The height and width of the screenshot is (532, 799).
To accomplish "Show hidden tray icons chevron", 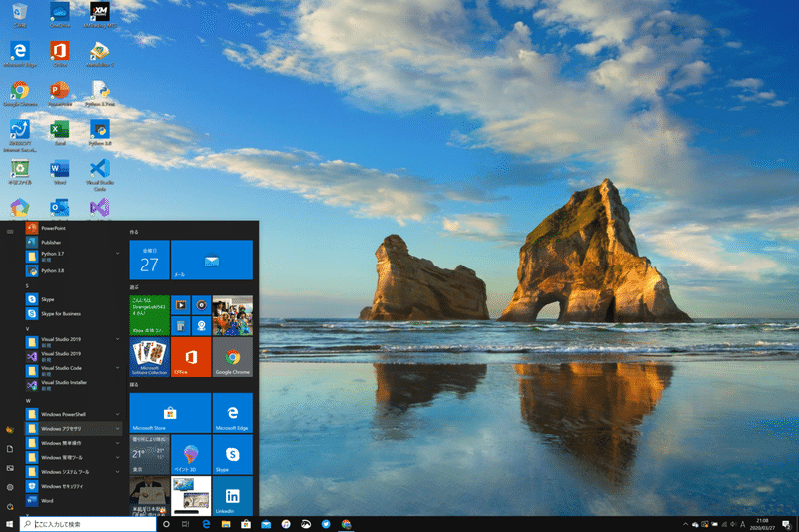I will pos(685,524).
